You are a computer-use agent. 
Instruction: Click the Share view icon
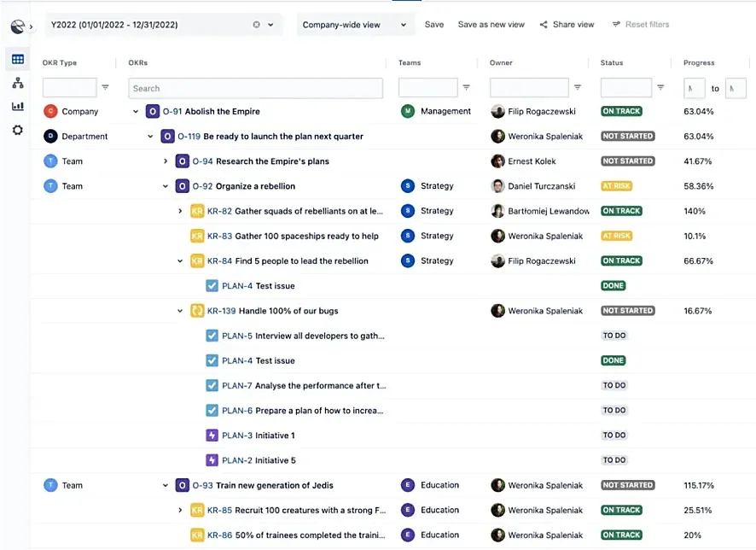click(x=544, y=24)
